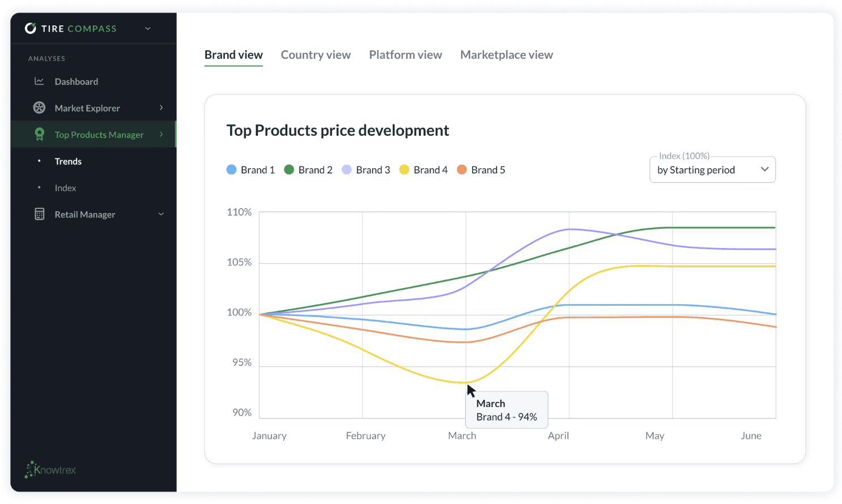Select the Platform view tab

(406, 55)
